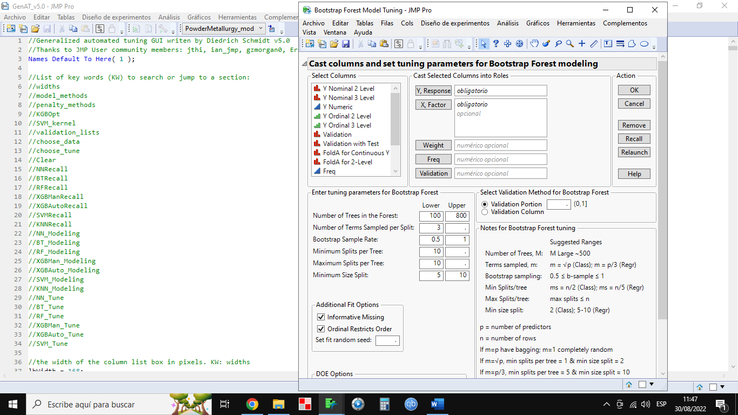
Task: Open the Cols menu
Action: click(x=407, y=23)
